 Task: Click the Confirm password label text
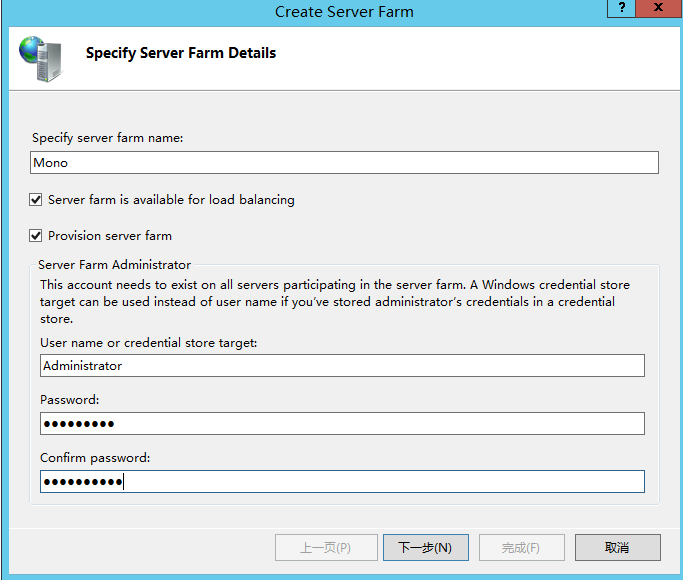[94, 458]
